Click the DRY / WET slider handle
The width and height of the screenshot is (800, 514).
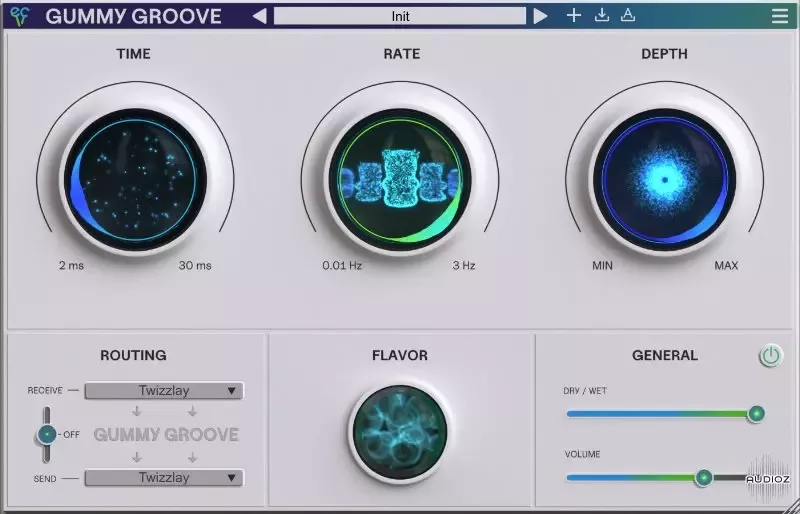point(756,413)
